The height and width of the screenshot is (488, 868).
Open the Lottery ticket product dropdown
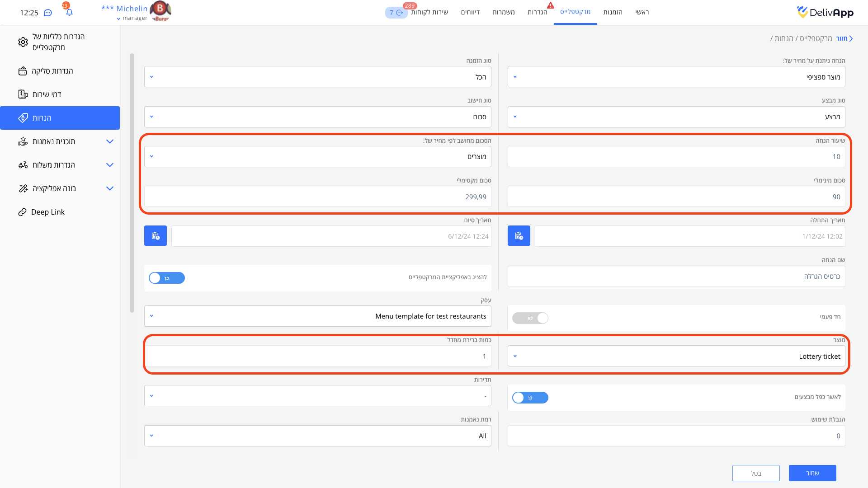pos(676,356)
